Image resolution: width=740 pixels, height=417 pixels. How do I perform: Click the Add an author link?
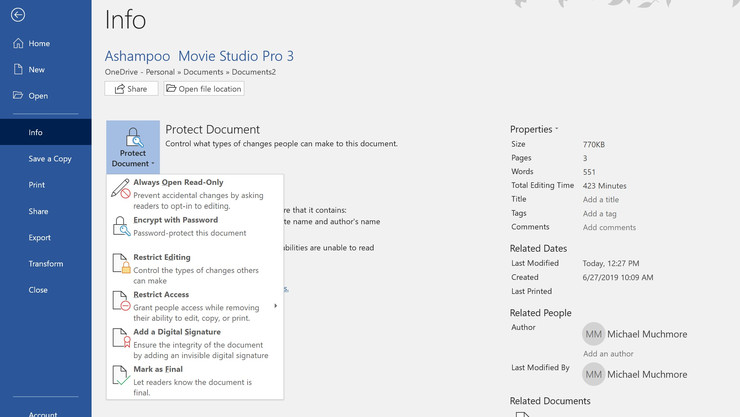click(610, 354)
